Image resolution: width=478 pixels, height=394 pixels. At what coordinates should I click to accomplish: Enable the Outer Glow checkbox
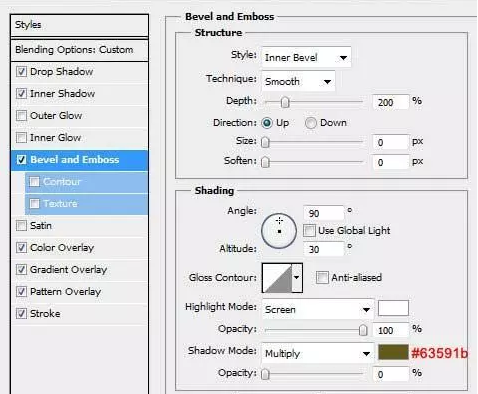tap(21, 116)
